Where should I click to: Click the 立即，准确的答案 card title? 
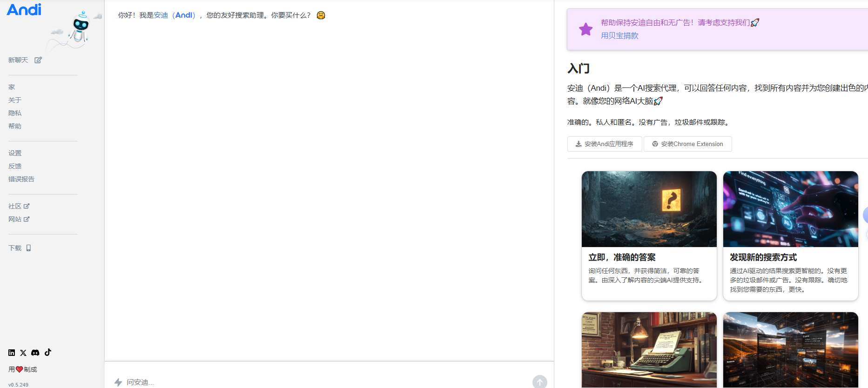[x=622, y=257]
